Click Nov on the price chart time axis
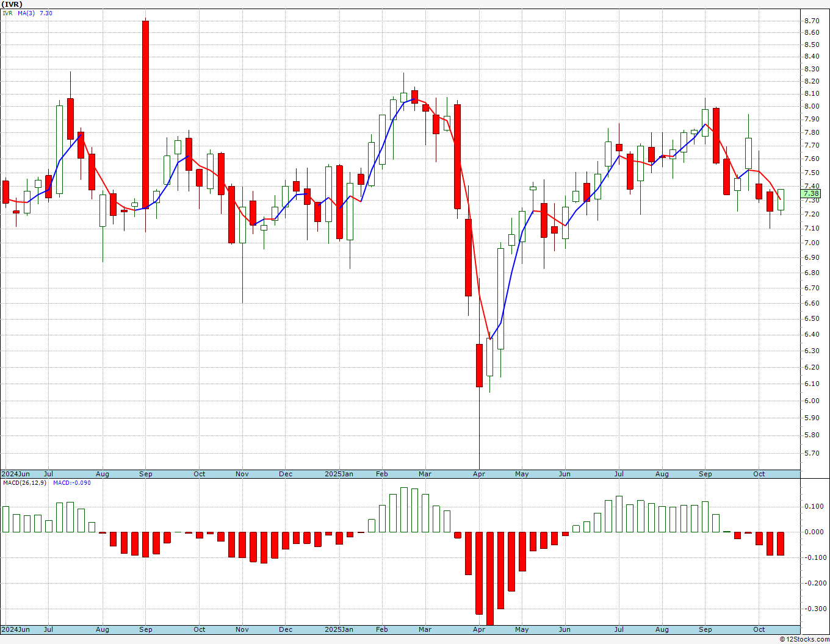 (242, 474)
